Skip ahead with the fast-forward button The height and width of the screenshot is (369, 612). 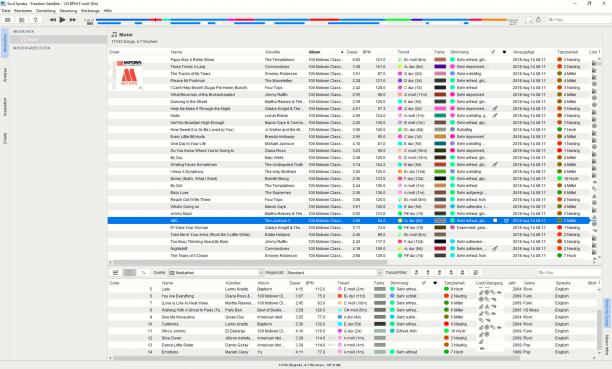click(x=73, y=20)
